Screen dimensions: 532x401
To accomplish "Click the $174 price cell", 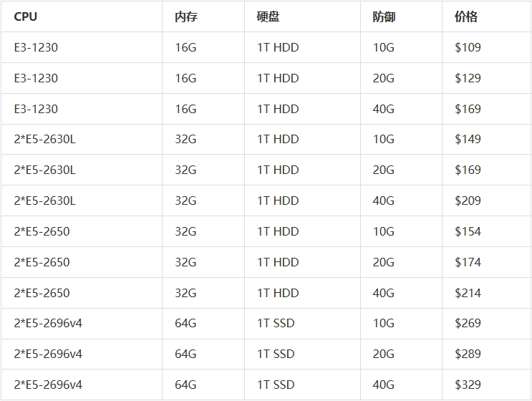I will coord(468,262).
